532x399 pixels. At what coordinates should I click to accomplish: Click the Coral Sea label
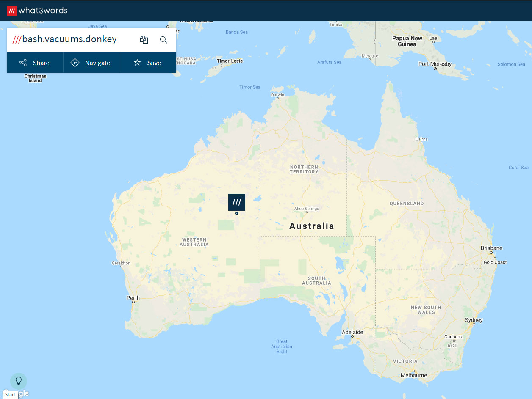[x=518, y=168]
